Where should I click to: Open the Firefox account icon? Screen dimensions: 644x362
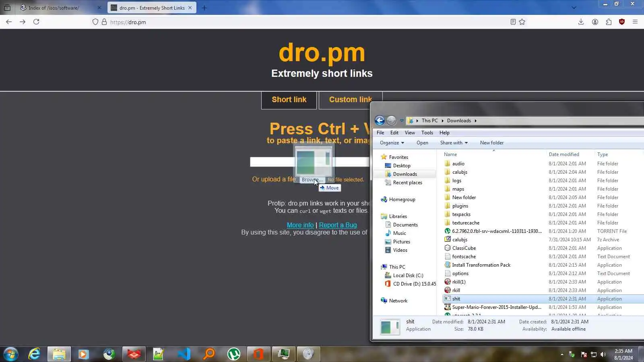(595, 22)
